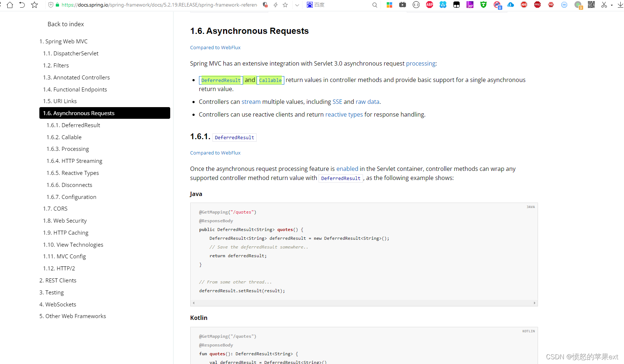Bookmark the page with the address bar star

285,5
